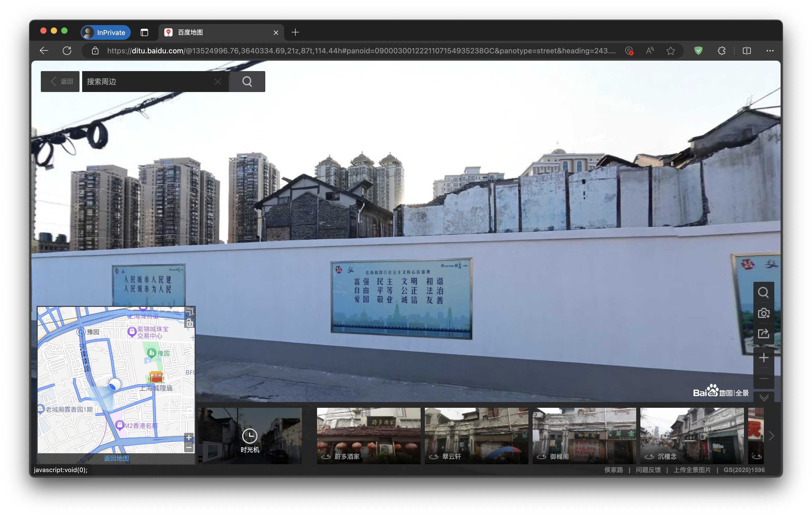Toggle the minimap lock icon
The width and height of the screenshot is (812, 516).
click(189, 323)
